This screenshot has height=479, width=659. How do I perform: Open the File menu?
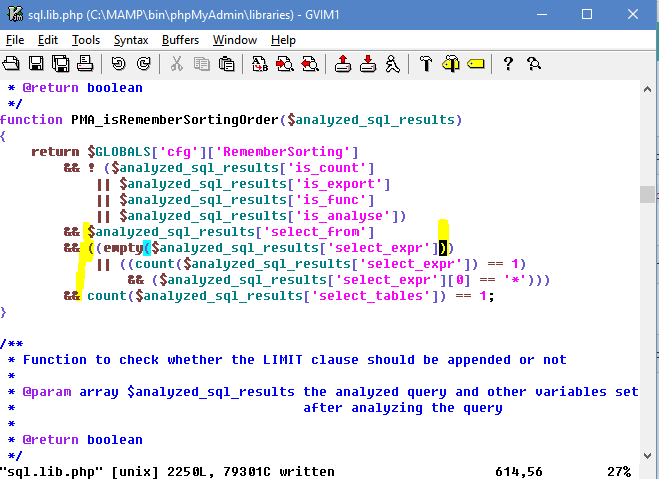pos(15,40)
